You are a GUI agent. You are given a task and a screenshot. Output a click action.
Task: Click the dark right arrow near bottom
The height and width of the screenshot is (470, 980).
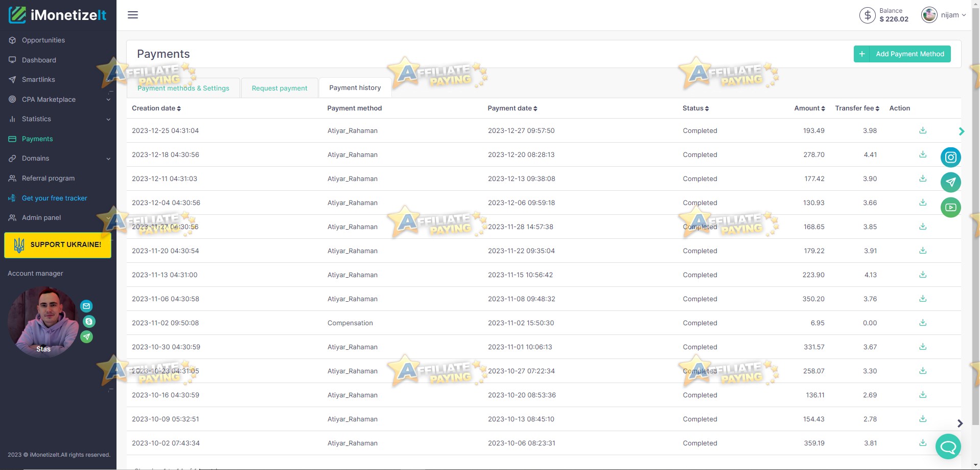point(960,423)
